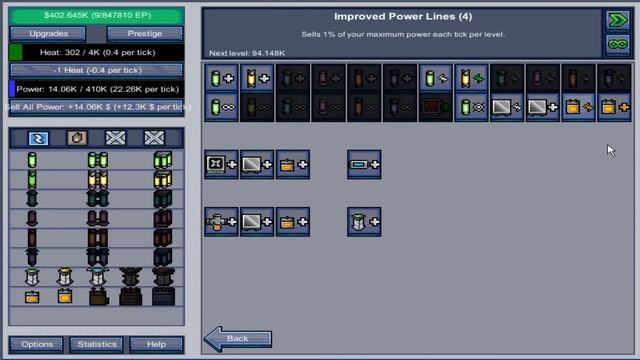Screen dimensions: 640x360
Task: Click the 'Next level: 94.148K' text
Action: [247, 53]
